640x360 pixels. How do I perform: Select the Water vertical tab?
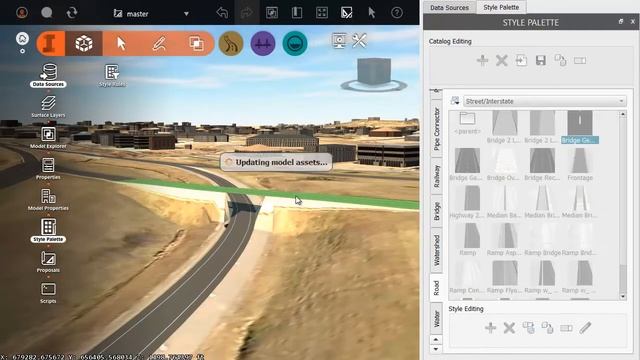437,319
